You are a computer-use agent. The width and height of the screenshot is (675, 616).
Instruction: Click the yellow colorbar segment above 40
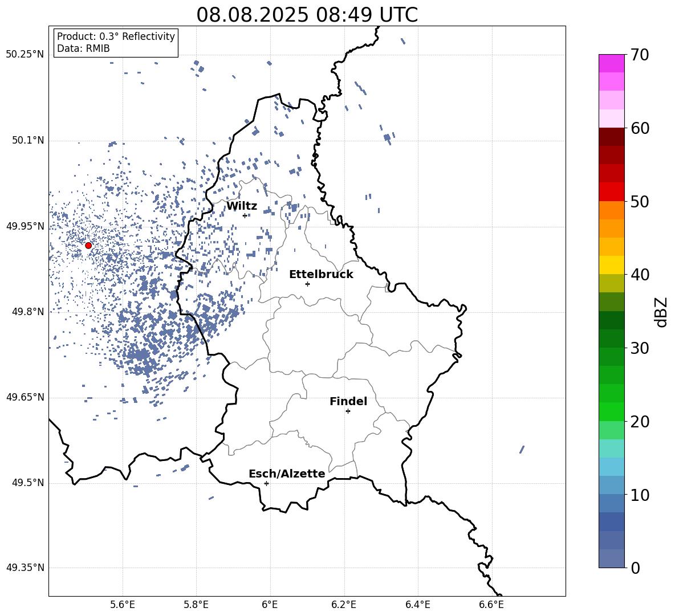(x=612, y=265)
